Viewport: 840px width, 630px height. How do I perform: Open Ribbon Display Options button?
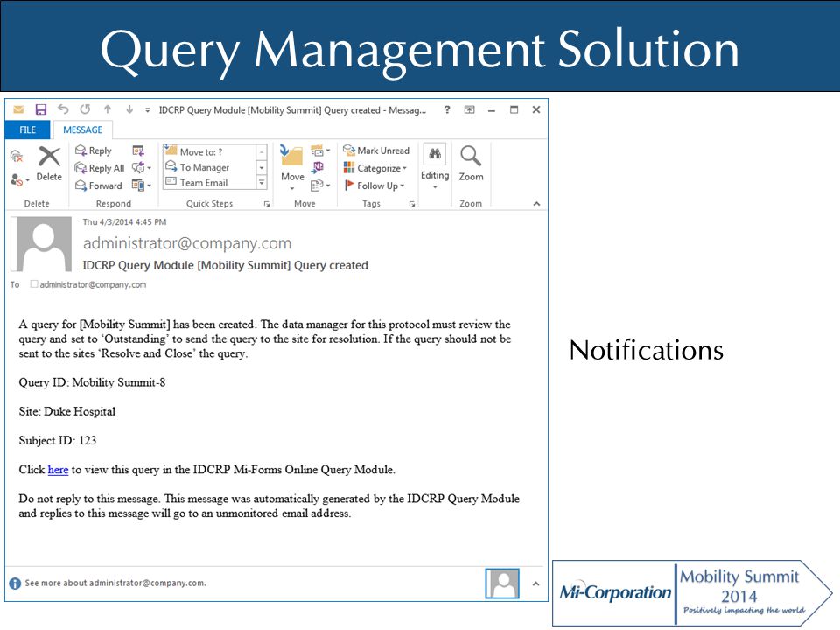(469, 110)
